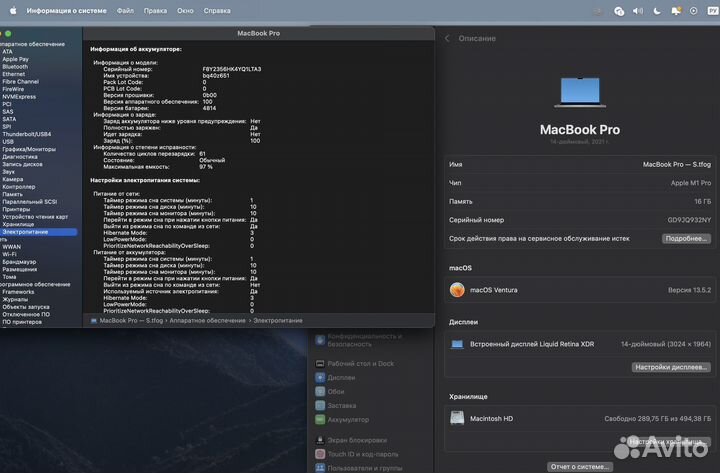This screenshot has width=720, height=473.
Task: Select Ethernet in the sidebar
Action: [x=14, y=74]
